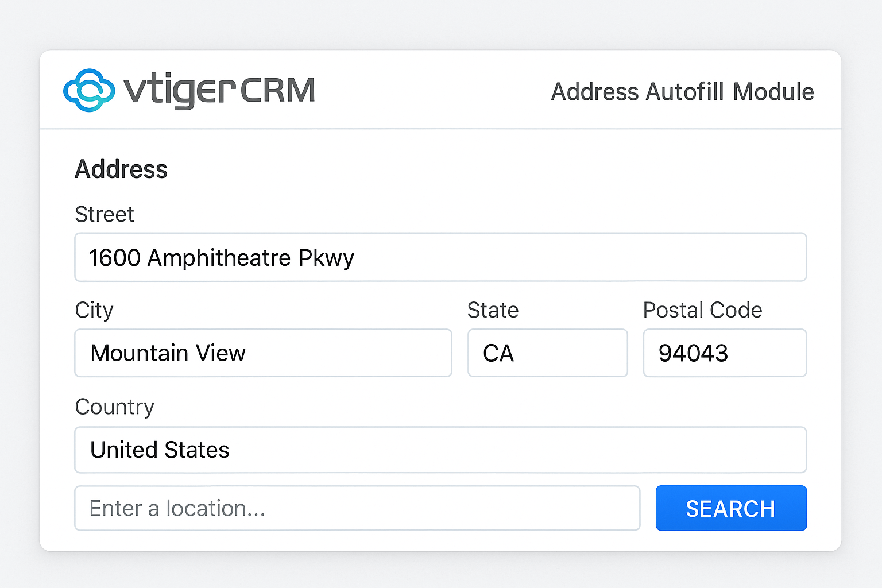Click the State field label
This screenshot has height=588, width=882.
[x=493, y=310]
